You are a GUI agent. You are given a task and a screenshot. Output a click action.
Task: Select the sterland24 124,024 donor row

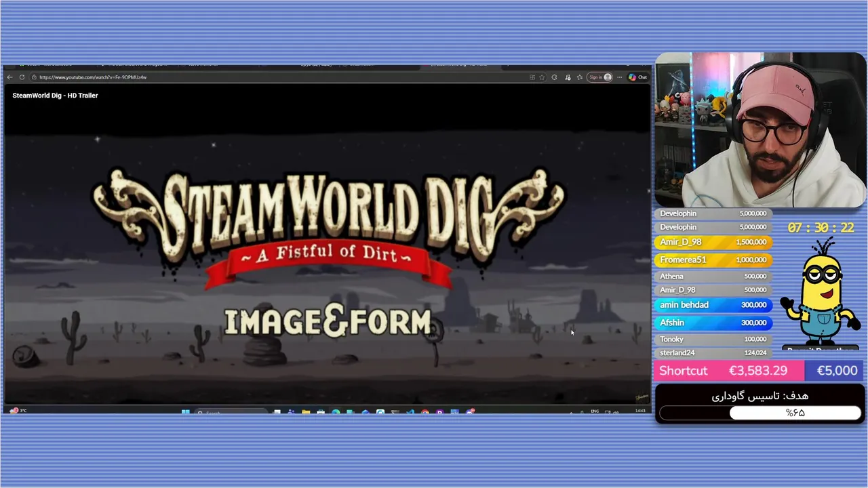click(x=713, y=352)
